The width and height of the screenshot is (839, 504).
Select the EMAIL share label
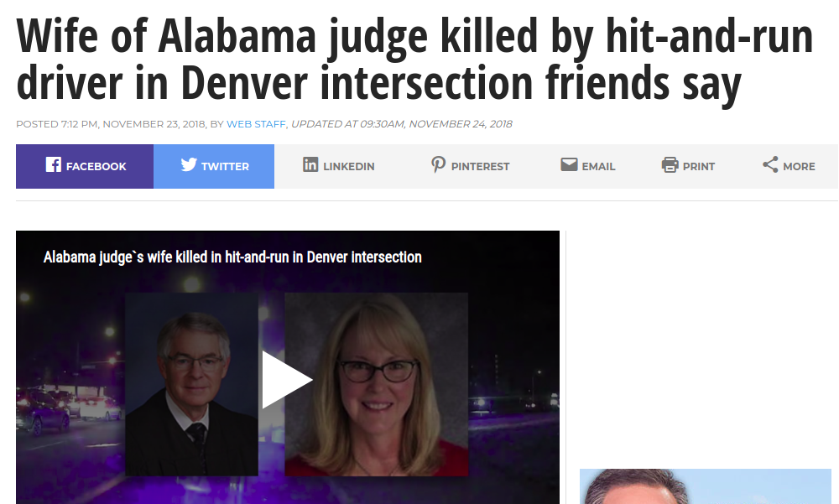pyautogui.click(x=598, y=166)
